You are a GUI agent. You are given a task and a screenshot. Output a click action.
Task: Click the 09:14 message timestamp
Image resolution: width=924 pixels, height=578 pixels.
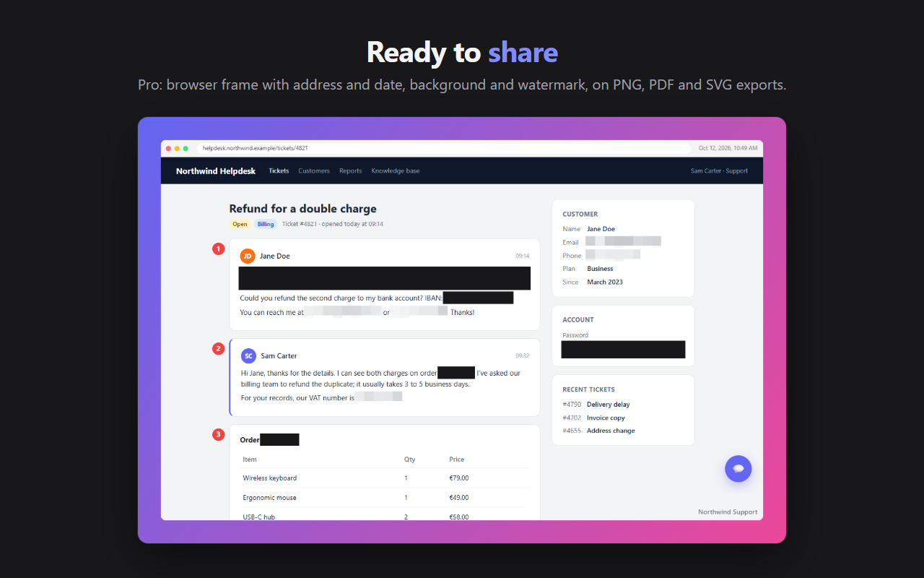(x=523, y=256)
